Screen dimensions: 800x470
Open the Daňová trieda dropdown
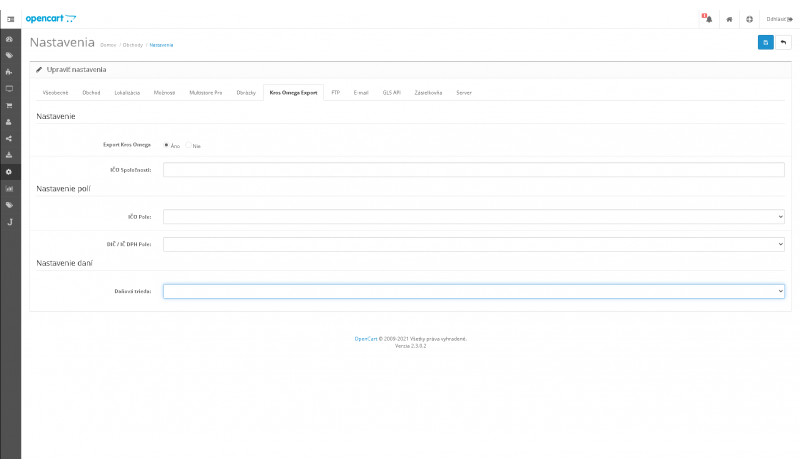[473, 291]
